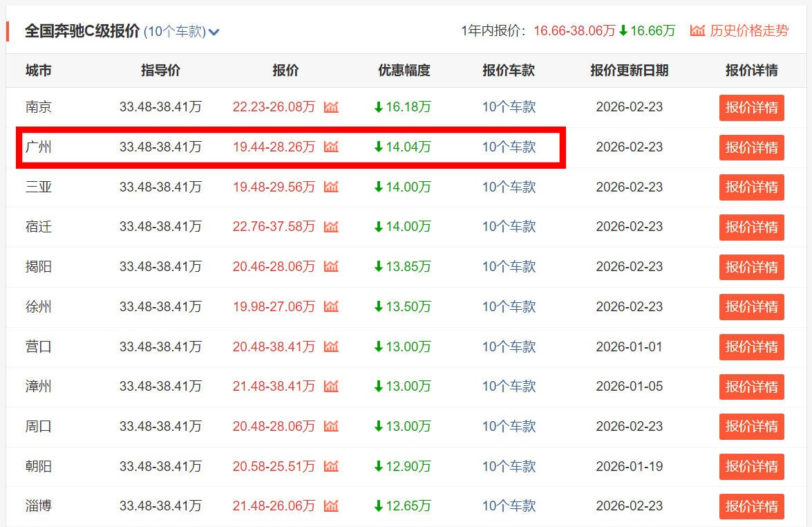
Task: Open price trend chart icon for 揭阳
Action: coord(331,267)
